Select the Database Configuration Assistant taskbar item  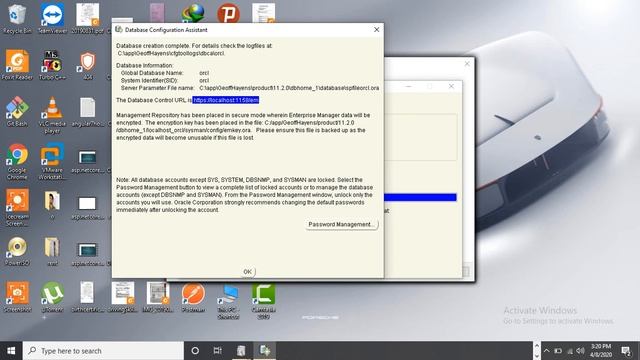tap(265, 351)
